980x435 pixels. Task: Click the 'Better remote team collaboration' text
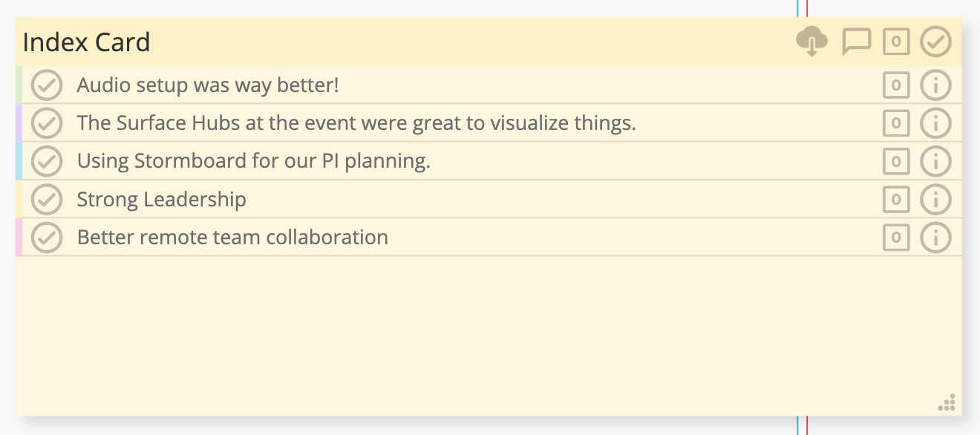point(232,238)
